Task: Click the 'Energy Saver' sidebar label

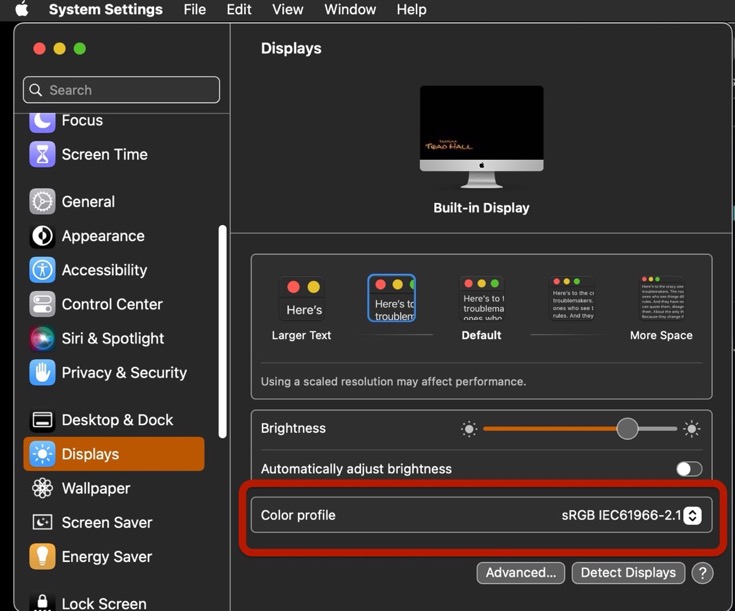Action: (107, 557)
